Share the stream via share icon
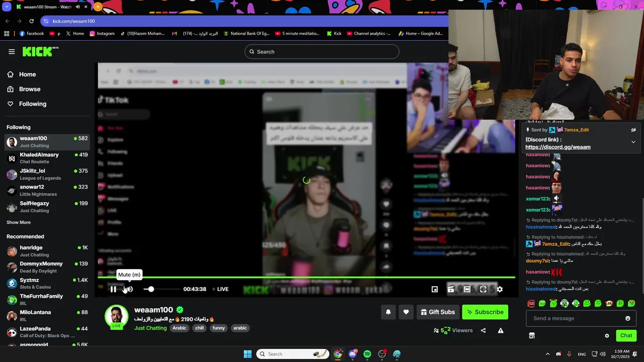The image size is (644, 362). tap(483, 330)
